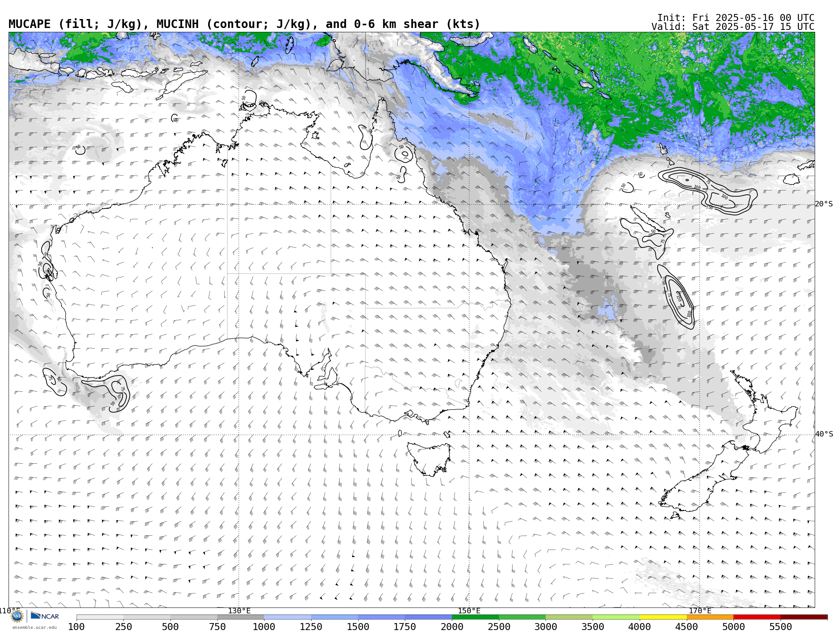Click the 250 colorbar tick label
This screenshot has width=840, height=632.
click(x=124, y=627)
